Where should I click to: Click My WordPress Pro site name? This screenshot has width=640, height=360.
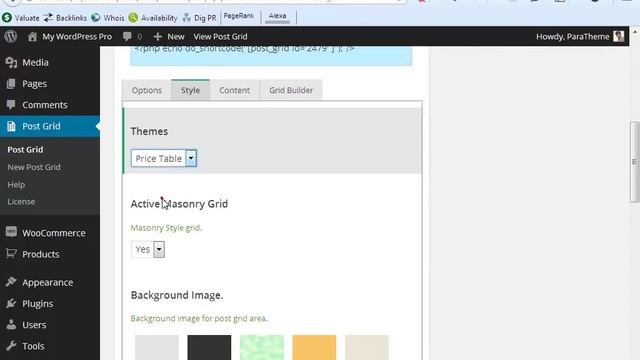(x=77, y=37)
